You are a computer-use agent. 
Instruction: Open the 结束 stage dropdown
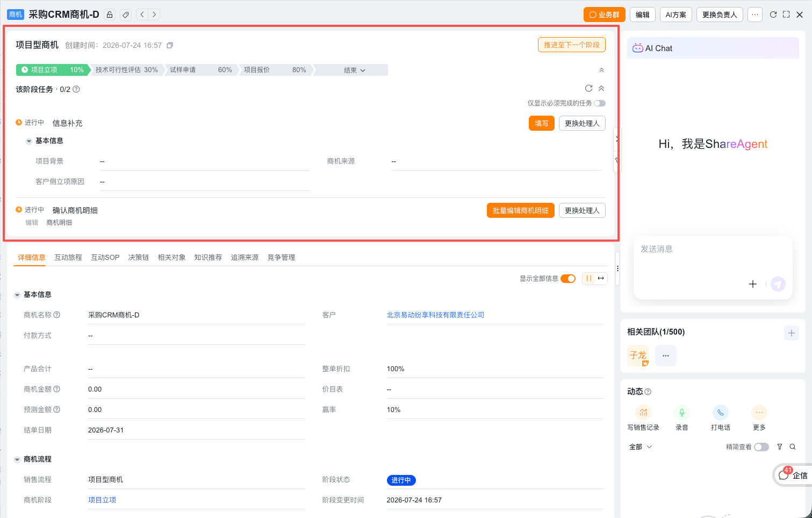coord(355,70)
